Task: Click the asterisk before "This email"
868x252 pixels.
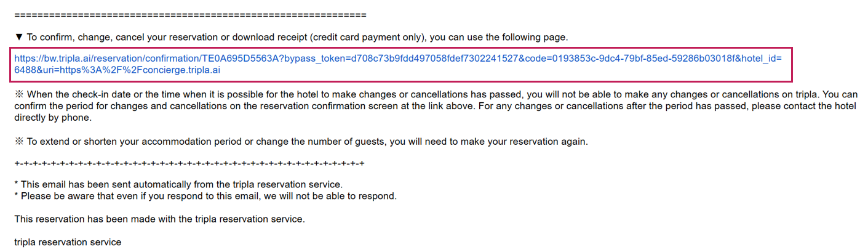Action: pos(16,184)
